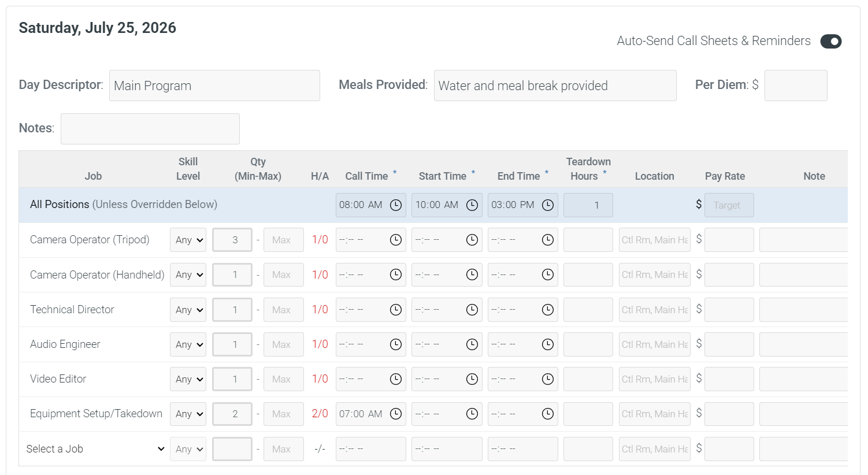This screenshot has height=475, width=868.
Task: Open skill level dropdown for Video Editor
Action: [188, 379]
